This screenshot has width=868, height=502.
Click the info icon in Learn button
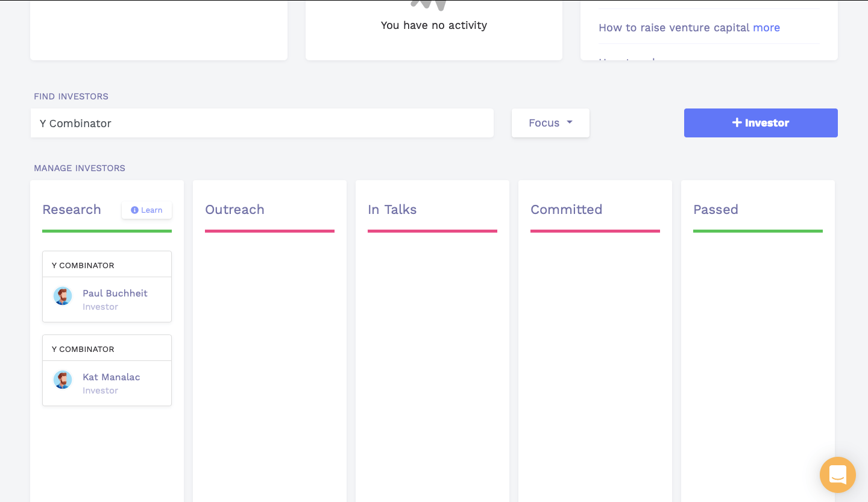[x=134, y=210]
